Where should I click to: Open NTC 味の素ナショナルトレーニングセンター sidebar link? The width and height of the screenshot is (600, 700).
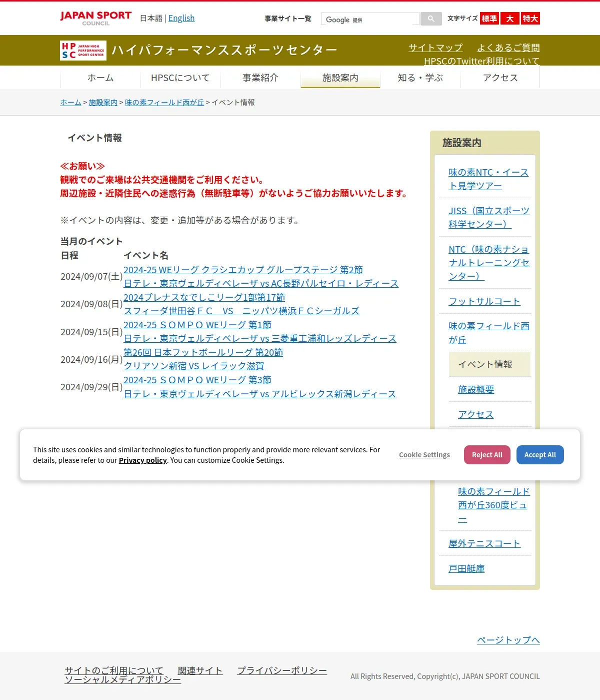tap(489, 263)
